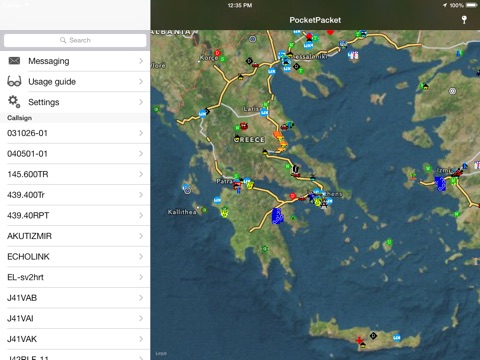The image size is (480, 360).
Task: Expand the Settings row chevron
Action: pos(141,102)
